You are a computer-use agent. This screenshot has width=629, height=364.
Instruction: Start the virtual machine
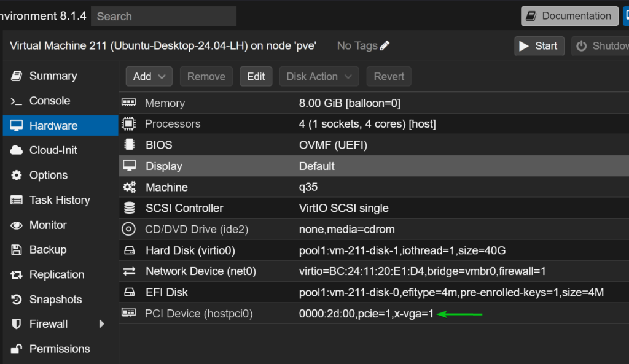539,45
